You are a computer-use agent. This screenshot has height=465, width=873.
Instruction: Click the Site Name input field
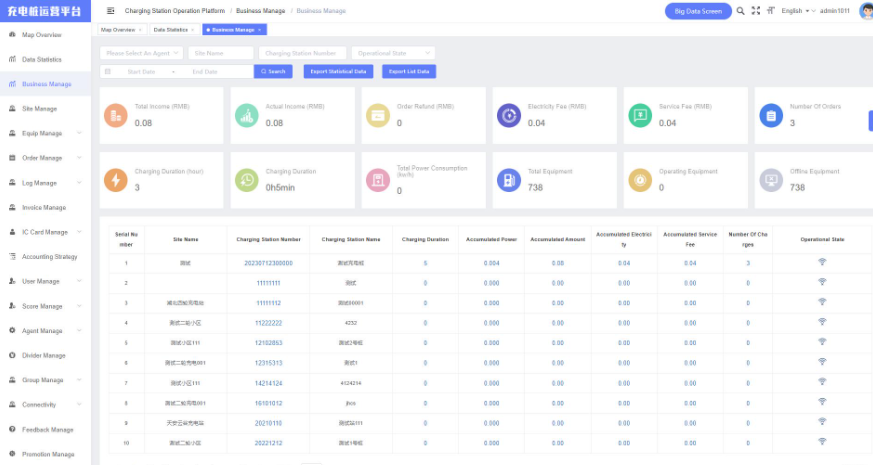pyautogui.click(x=221, y=53)
